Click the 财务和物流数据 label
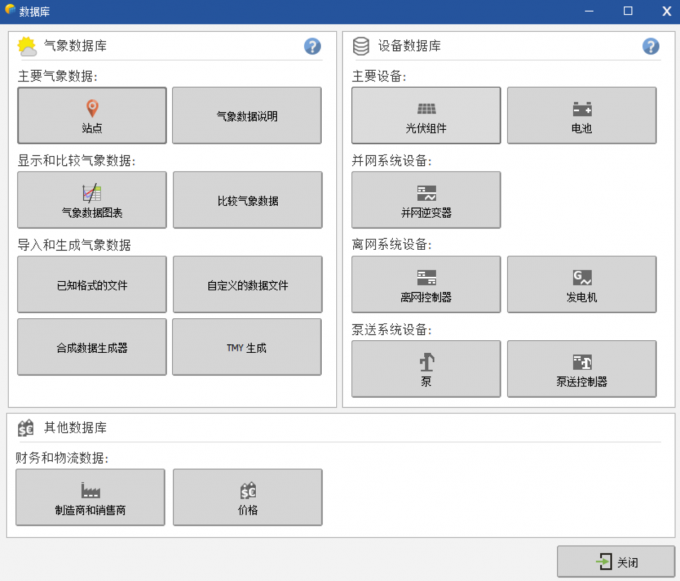This screenshot has height=581, width=680. point(62,458)
